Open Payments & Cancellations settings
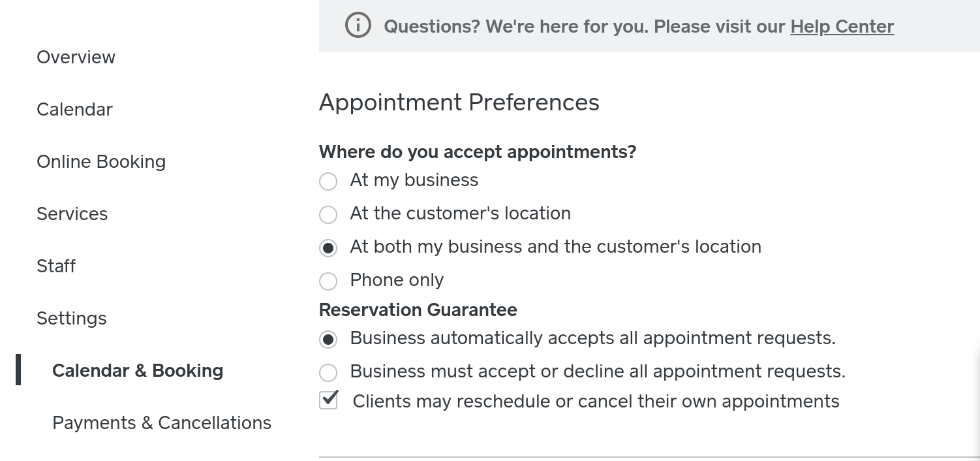Viewport: 980px width, 461px height. click(162, 423)
